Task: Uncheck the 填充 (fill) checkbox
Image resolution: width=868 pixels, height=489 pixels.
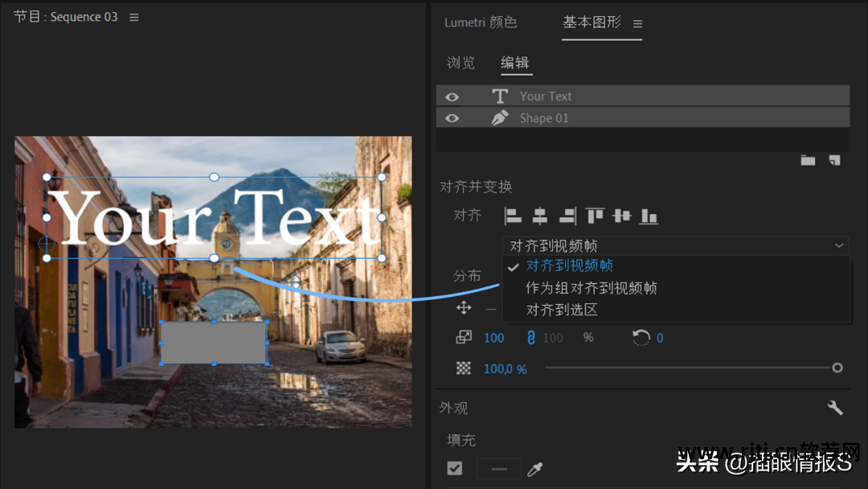Action: [x=455, y=468]
